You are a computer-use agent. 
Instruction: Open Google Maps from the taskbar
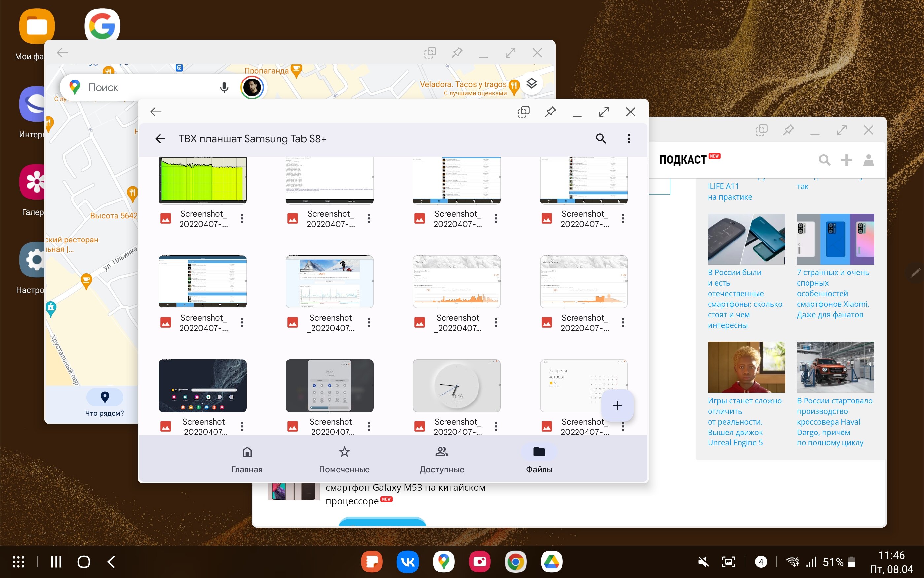pyautogui.click(x=444, y=562)
